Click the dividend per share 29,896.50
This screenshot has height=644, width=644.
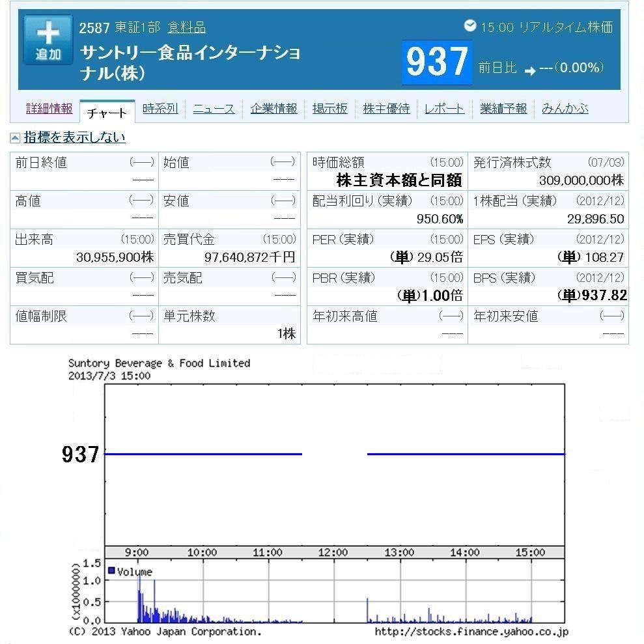tap(596, 219)
